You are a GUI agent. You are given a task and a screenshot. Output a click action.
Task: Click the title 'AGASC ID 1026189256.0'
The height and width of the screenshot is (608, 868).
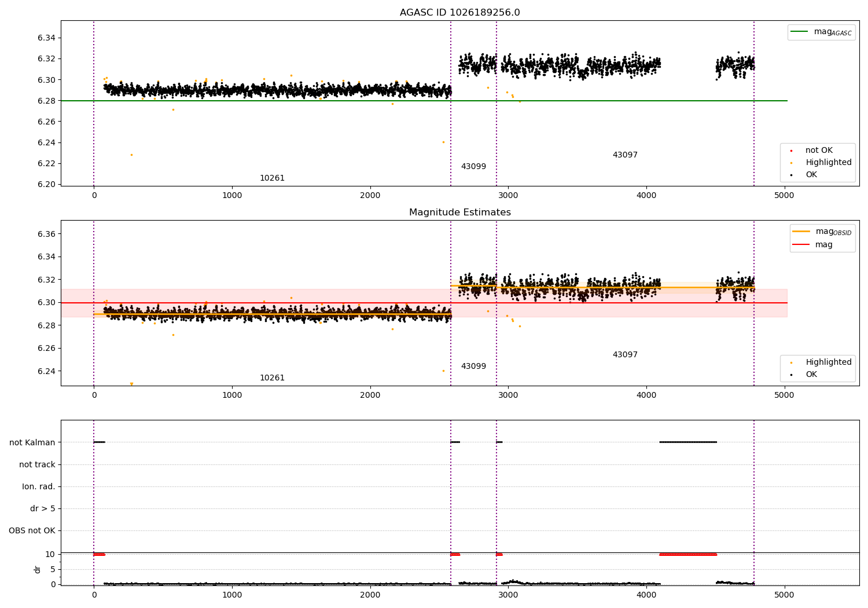tap(459, 13)
